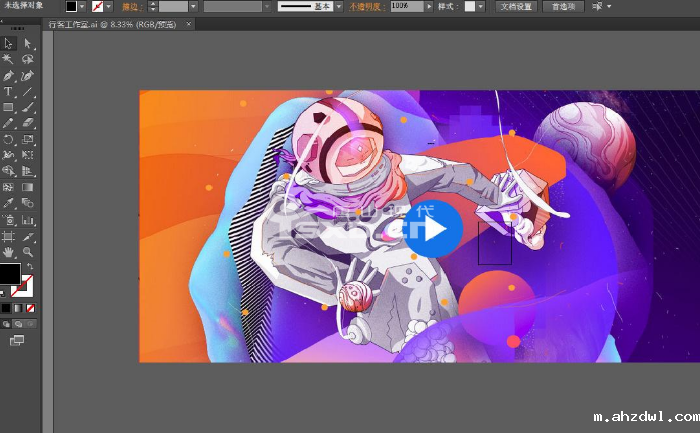Image resolution: width=700 pixels, height=433 pixels.
Task: Open the stroke color dropdown in control bar
Action: [x=110, y=6]
